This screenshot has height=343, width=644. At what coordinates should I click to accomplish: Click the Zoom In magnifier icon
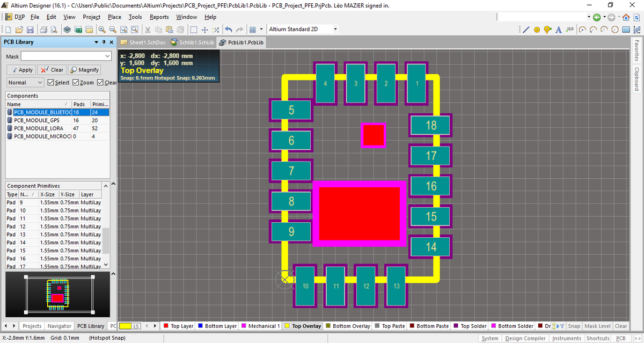click(101, 29)
